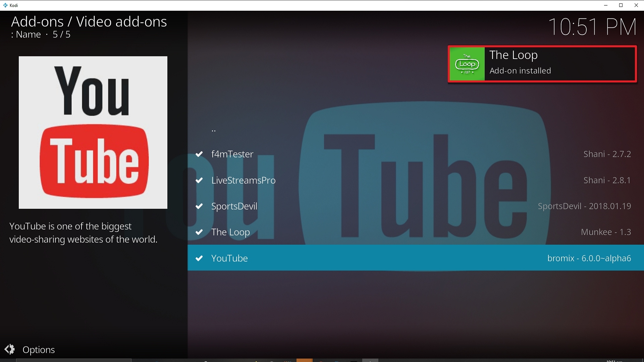644x362 pixels.
Task: Click 'Shani - 2.8.1' version text
Action: coord(607,180)
